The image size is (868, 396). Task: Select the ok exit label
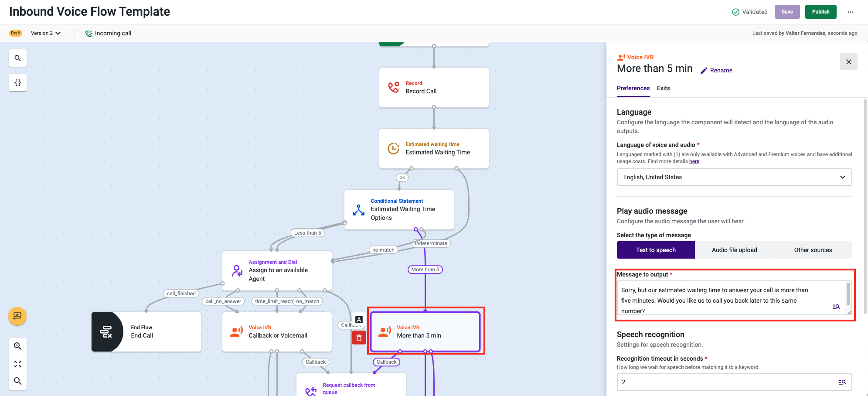click(x=402, y=178)
